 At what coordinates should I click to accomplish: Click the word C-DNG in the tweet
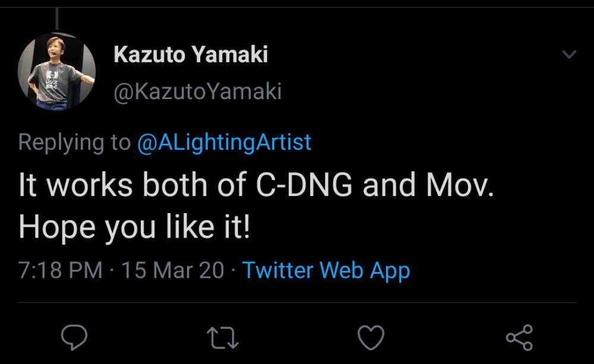pyautogui.click(x=304, y=185)
